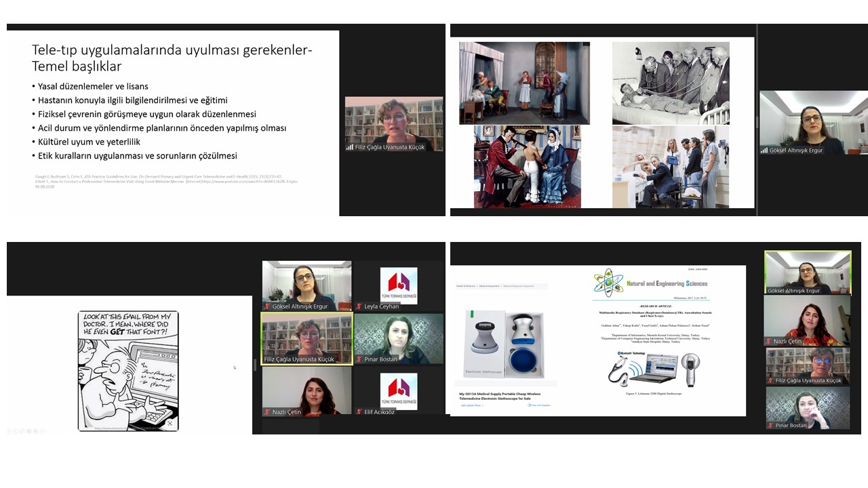Unmute Pınar Bostan in the tile beside Elif Açıkgöz
The height and width of the screenshot is (488, 868).
pos(359,359)
